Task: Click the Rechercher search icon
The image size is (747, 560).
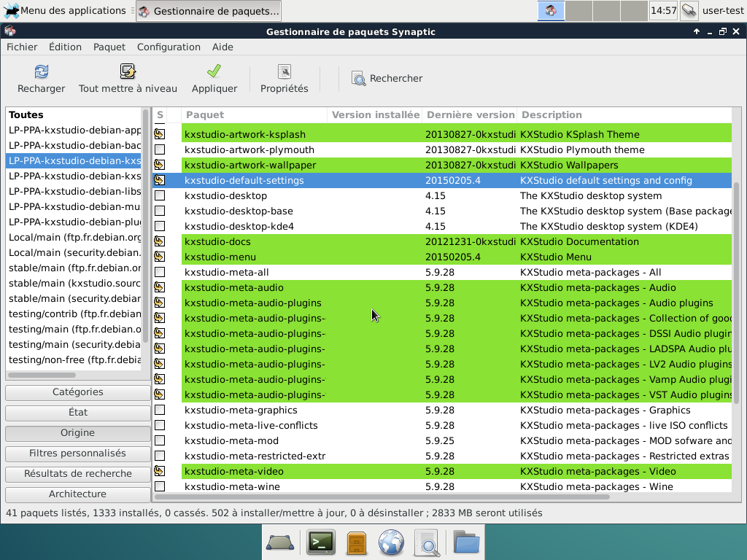Action: [x=358, y=79]
